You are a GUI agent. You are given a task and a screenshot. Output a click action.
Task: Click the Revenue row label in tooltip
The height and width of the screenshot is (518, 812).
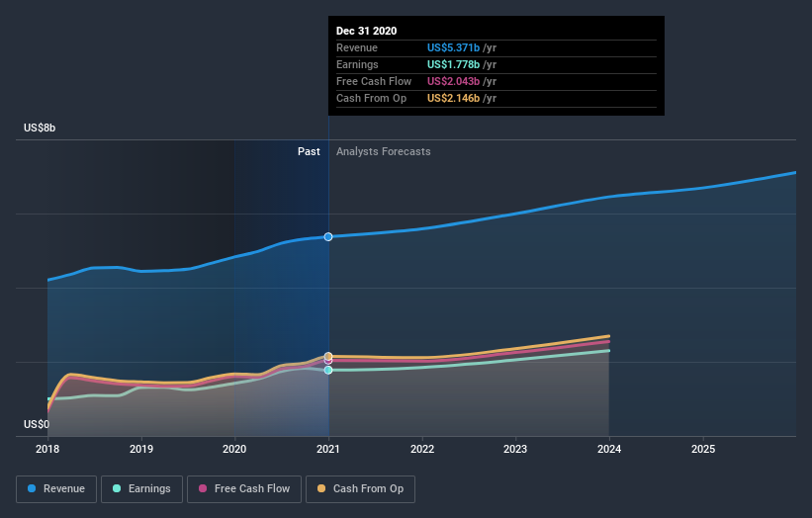[x=357, y=47]
